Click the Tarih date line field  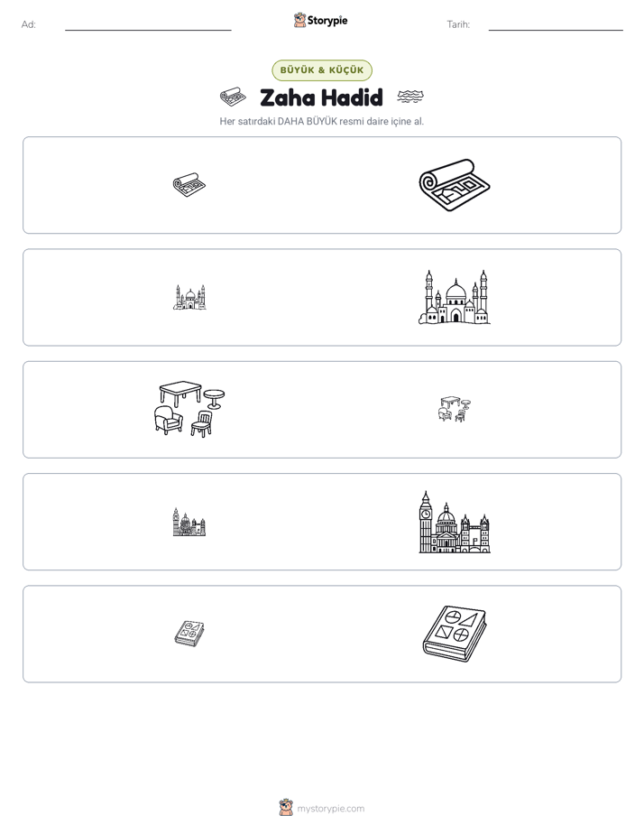coord(556,25)
